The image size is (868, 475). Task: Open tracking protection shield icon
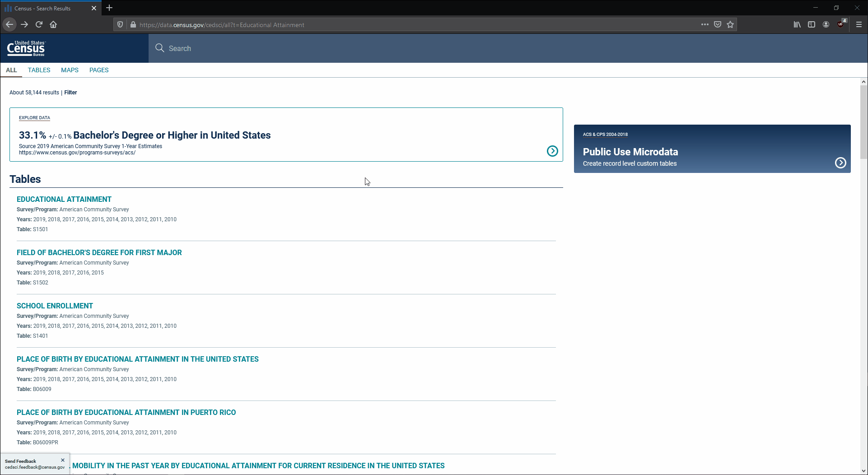click(x=120, y=25)
